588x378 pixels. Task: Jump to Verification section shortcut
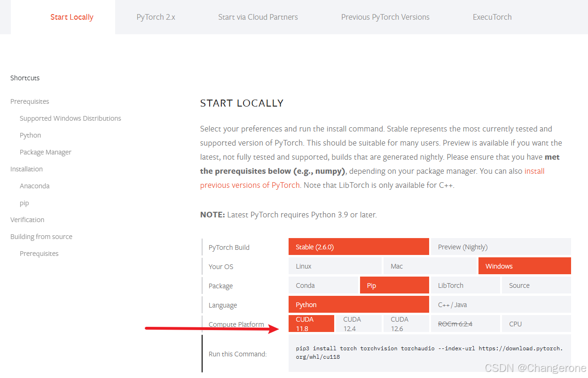27,220
